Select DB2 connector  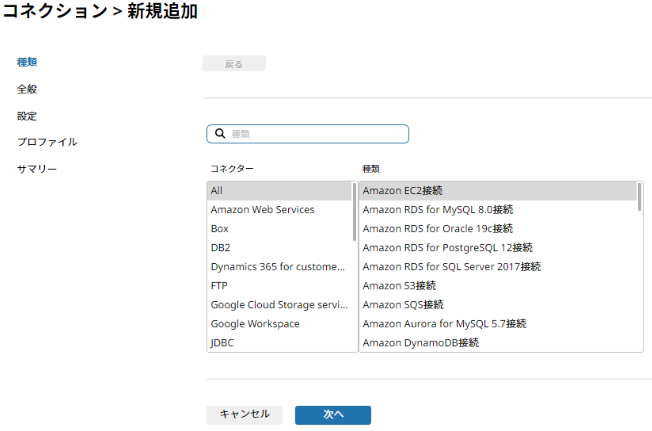pyautogui.click(x=279, y=248)
